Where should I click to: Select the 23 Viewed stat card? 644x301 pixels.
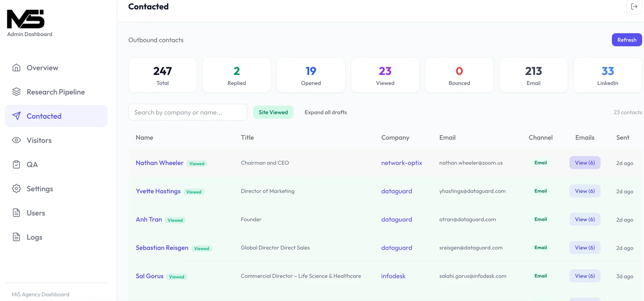385,75
